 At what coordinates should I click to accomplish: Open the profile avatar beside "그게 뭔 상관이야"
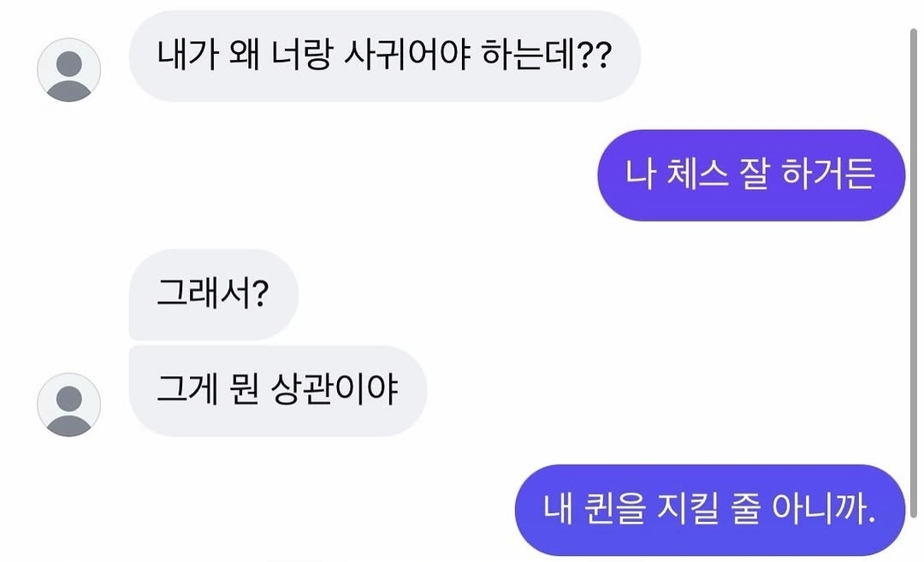click(x=69, y=405)
